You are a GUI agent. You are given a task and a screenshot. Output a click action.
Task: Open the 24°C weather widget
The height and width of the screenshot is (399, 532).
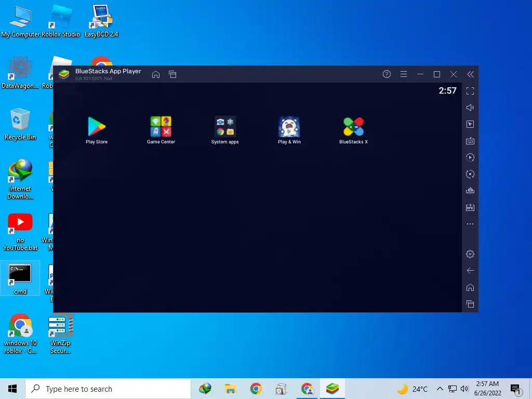[x=411, y=389]
